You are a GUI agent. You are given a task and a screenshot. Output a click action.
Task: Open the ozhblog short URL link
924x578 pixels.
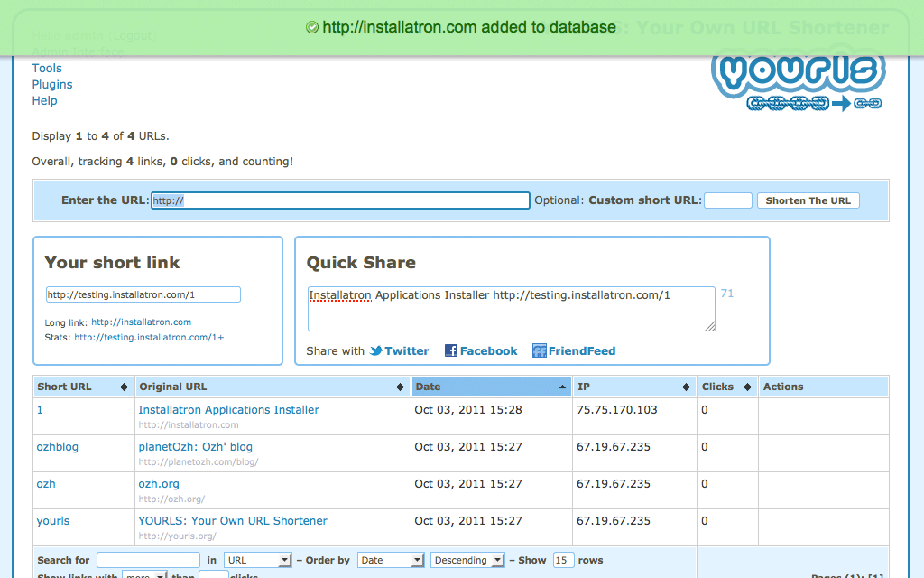click(57, 447)
